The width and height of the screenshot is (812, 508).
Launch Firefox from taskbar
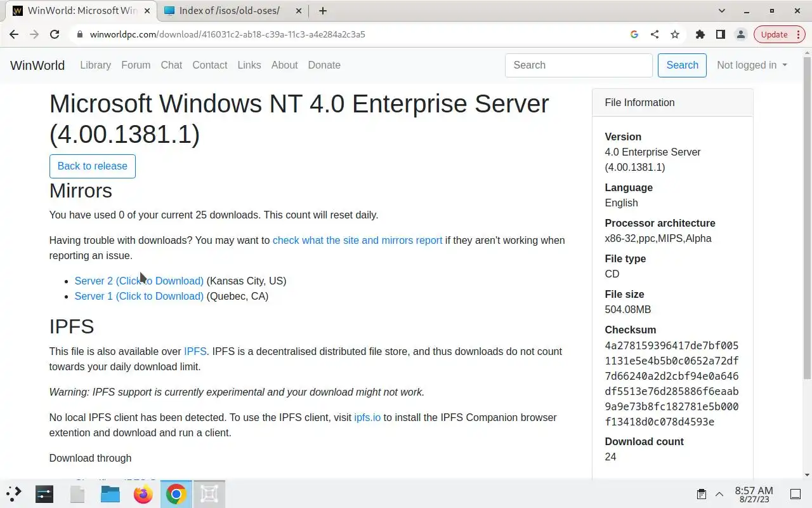pyautogui.click(x=143, y=493)
